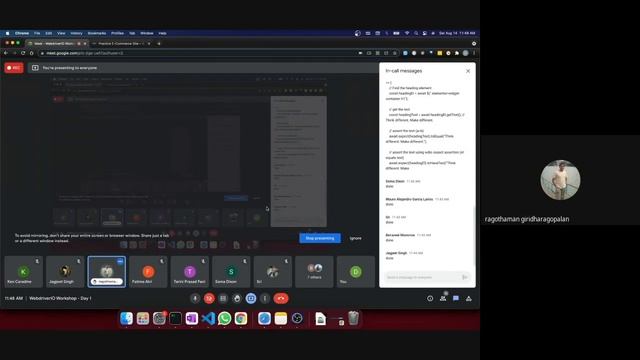This screenshot has height=360, width=640.
Task: Click the Spotlight search icon
Action: pos(416,33)
